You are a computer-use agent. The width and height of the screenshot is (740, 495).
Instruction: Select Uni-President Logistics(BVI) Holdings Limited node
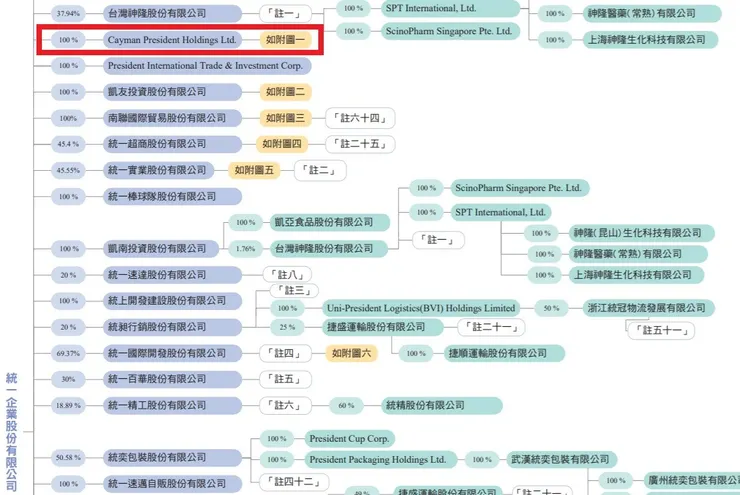coord(421,308)
